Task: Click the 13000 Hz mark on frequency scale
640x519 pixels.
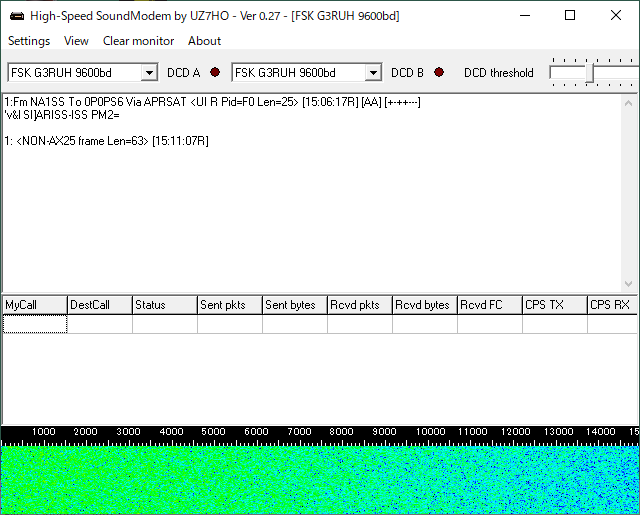Action: (558, 432)
